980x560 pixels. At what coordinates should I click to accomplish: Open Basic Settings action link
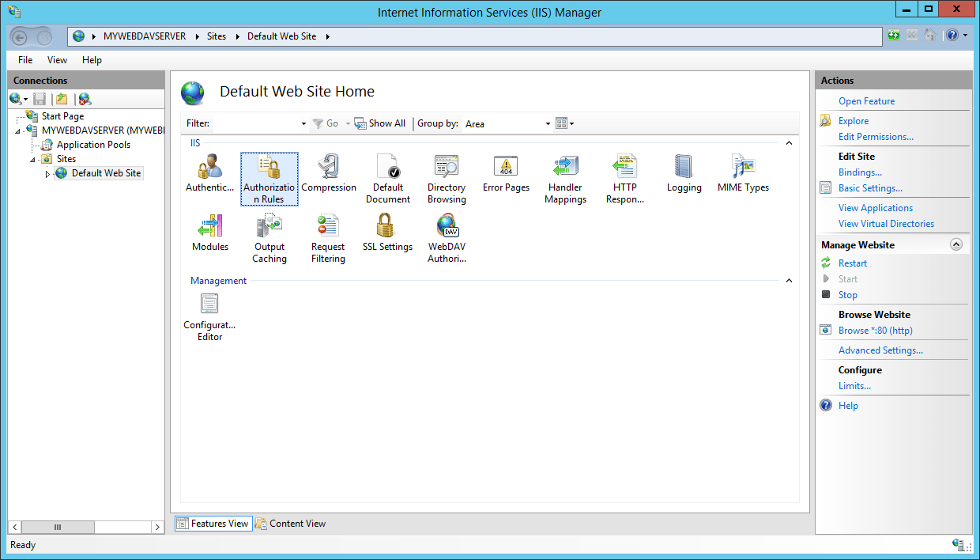pyautogui.click(x=870, y=188)
